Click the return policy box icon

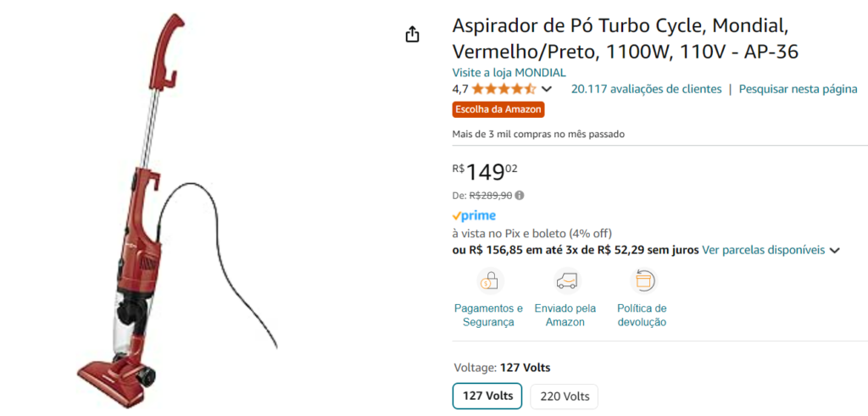click(643, 280)
